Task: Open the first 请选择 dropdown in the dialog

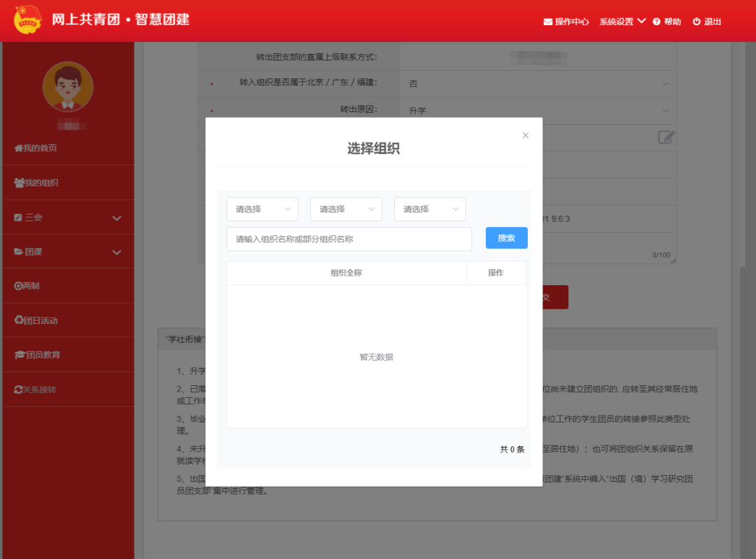Action: [x=262, y=209]
